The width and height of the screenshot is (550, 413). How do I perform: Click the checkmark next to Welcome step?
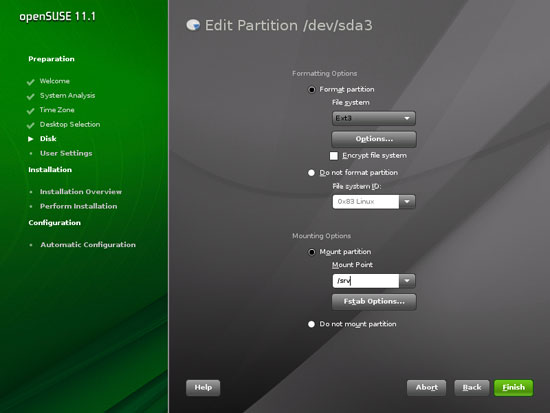[x=31, y=82]
